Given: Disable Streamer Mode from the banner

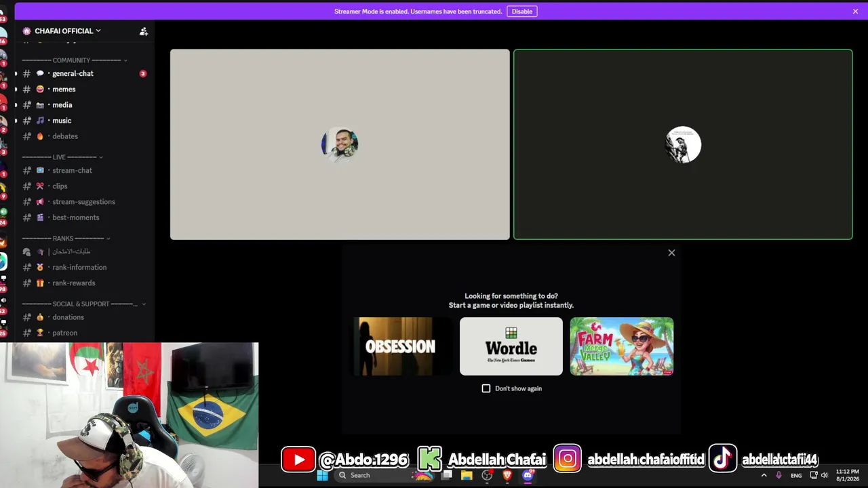Looking at the screenshot, I should [x=521, y=12].
